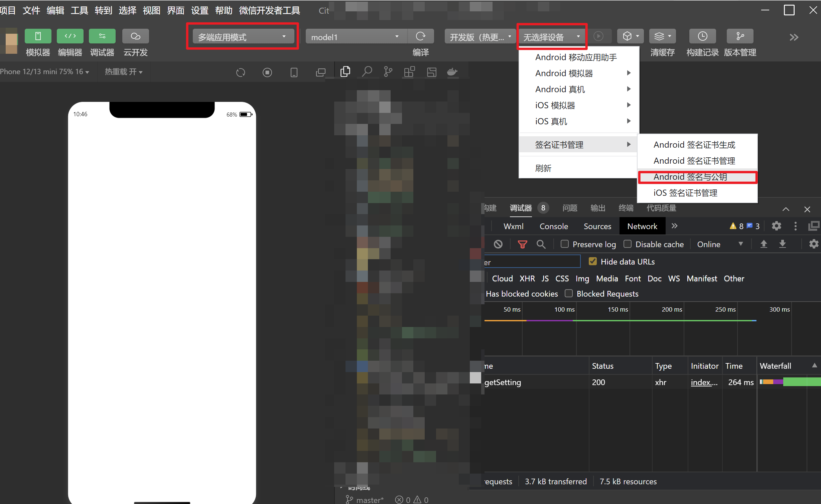Click the stop simulation icon
This screenshot has width=821, height=504.
267,72
